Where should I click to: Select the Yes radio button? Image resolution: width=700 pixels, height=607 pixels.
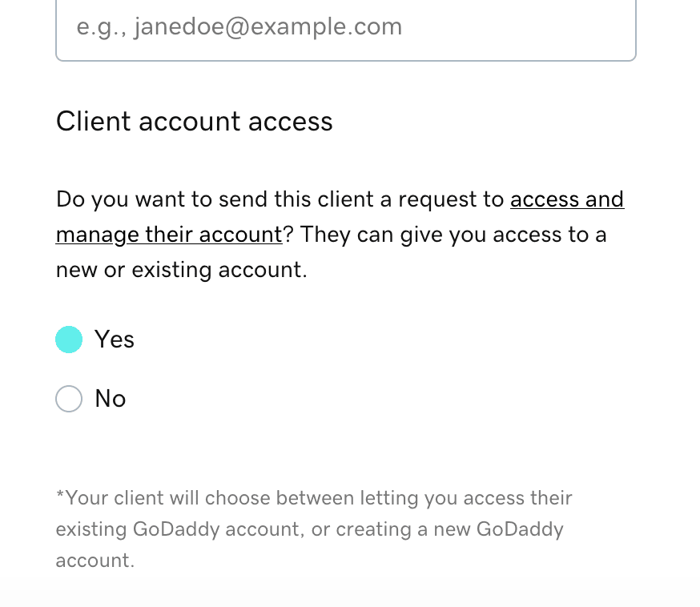(x=69, y=340)
